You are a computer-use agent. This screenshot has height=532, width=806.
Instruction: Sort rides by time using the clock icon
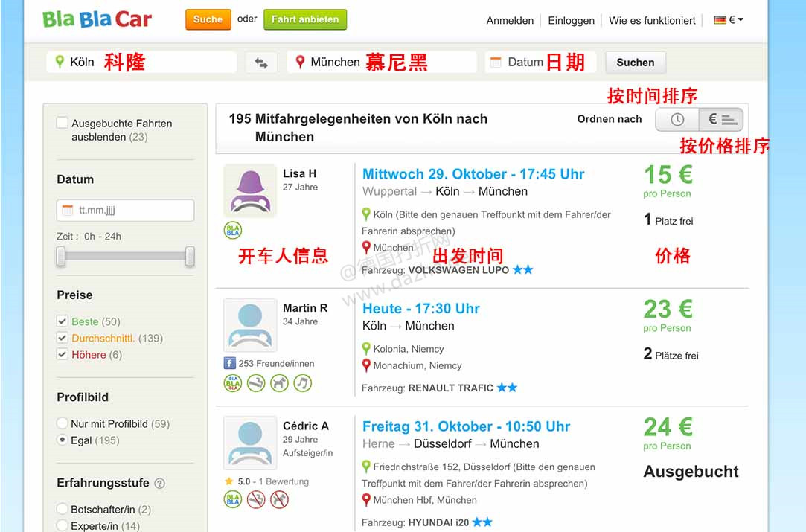pyautogui.click(x=677, y=119)
